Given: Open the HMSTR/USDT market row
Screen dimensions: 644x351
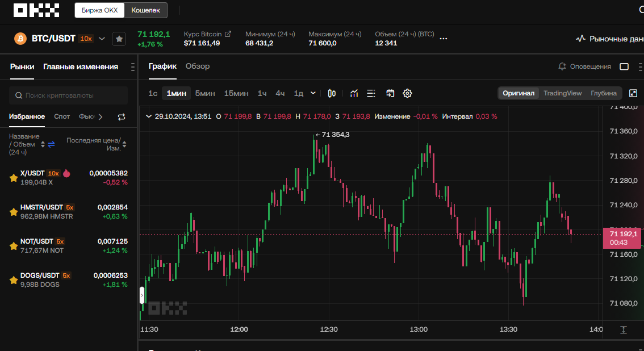Looking at the screenshot, I should click(68, 212).
